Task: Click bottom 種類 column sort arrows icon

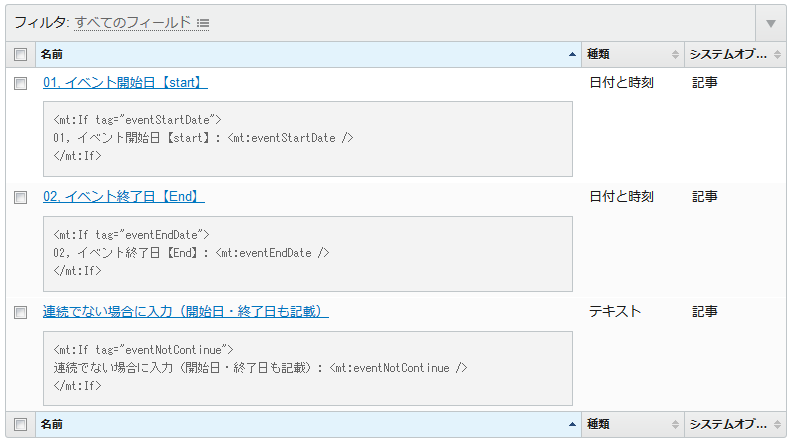Action: (675, 424)
